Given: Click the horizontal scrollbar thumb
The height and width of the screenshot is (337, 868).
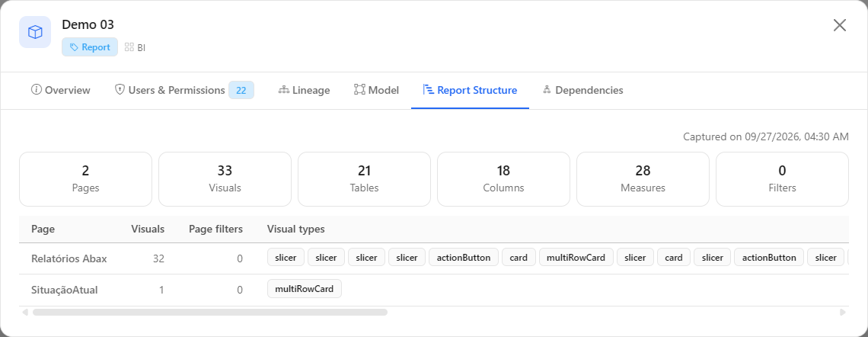Looking at the screenshot, I should pyautogui.click(x=210, y=312).
